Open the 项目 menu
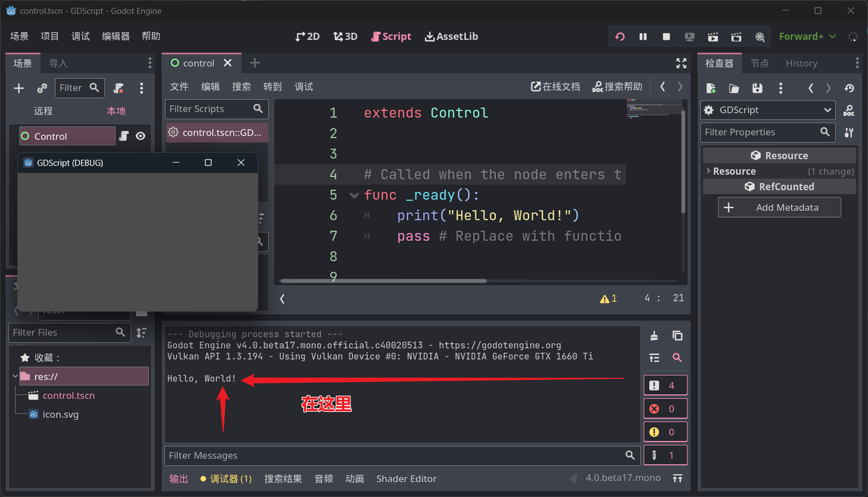Screen dimensions: 868x497 (50, 37)
